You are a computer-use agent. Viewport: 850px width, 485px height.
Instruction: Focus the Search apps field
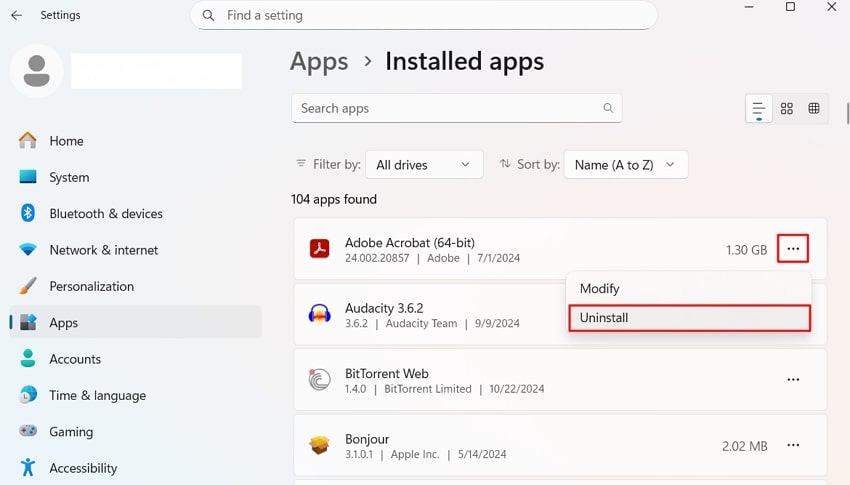(x=456, y=108)
